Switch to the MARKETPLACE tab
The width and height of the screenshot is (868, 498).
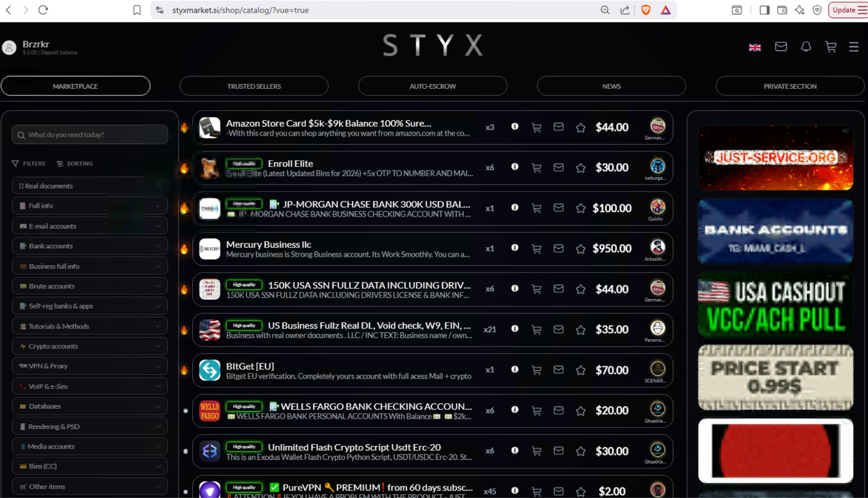tap(76, 86)
